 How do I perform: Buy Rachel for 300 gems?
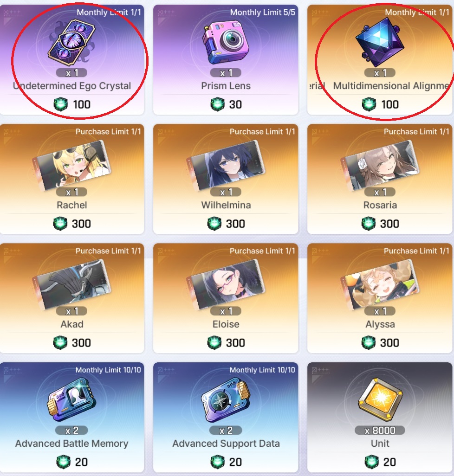click(72, 224)
